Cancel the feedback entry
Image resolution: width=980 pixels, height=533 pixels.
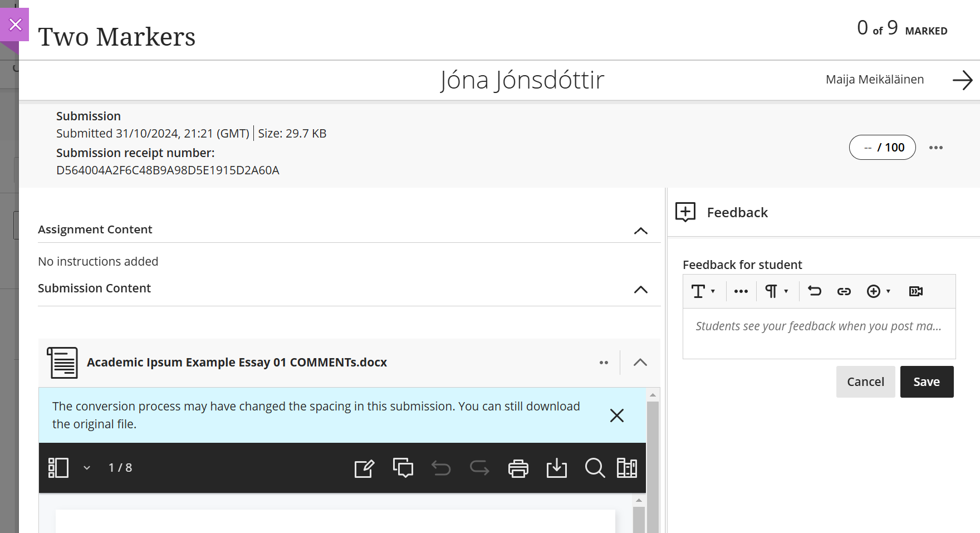pos(865,382)
